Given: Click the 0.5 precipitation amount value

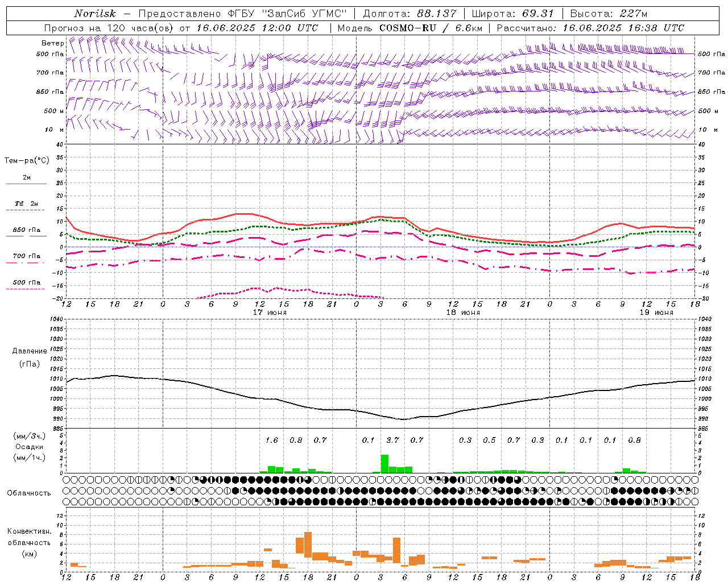Looking at the screenshot, I should [x=489, y=440].
